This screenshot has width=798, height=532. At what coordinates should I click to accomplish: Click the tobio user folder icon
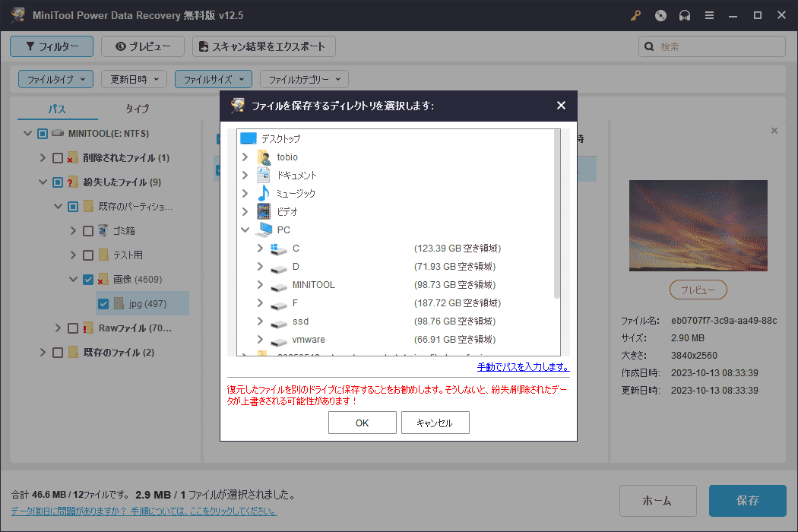[264, 157]
